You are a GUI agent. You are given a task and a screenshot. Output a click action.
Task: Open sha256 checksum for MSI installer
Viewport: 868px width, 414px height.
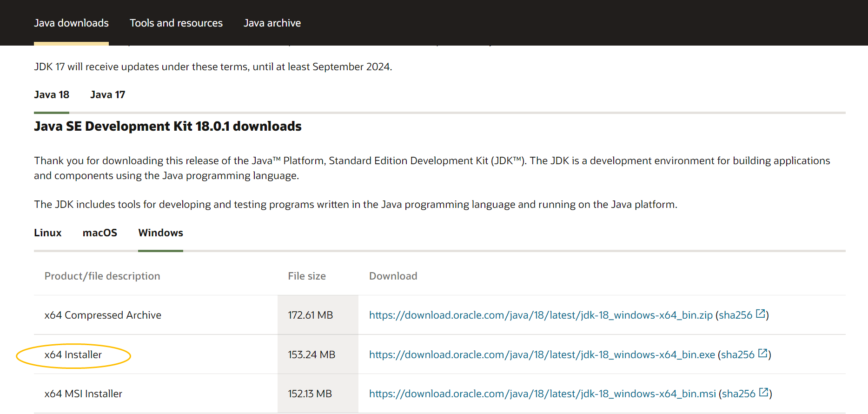(739, 394)
